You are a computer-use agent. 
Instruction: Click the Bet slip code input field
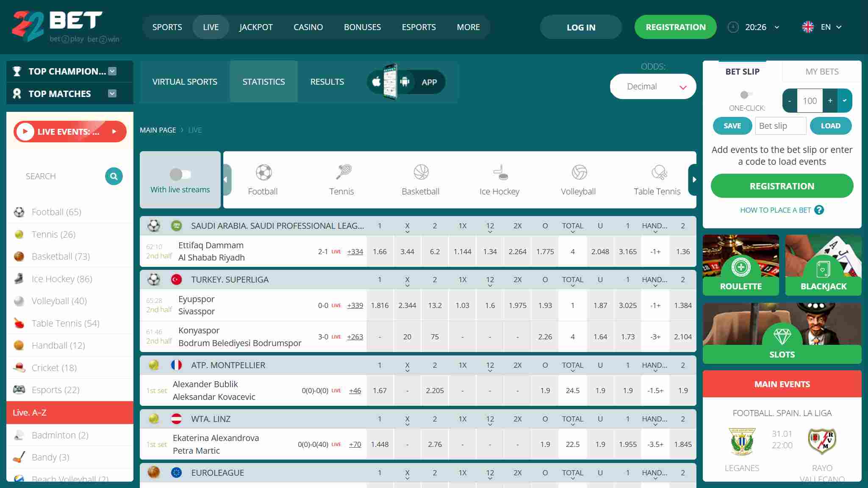780,126
